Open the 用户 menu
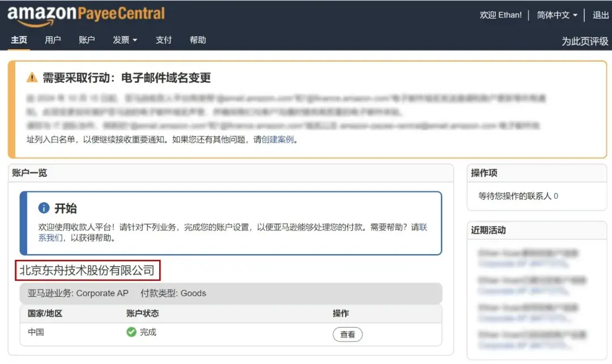 pos(53,40)
